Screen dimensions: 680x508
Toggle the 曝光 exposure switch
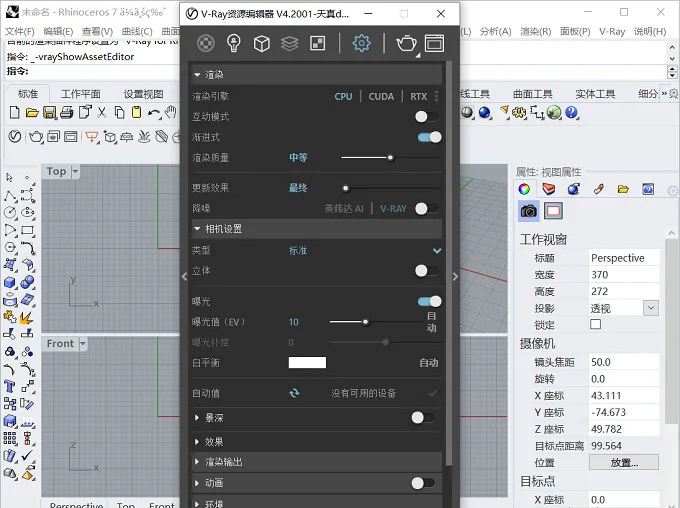429,301
